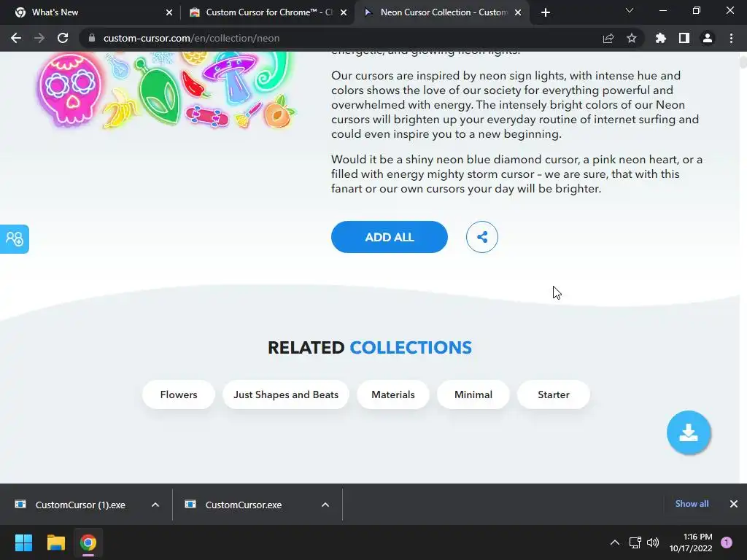Screen dimensions: 747x560
Task: Open the Minimal related collection
Action: point(473,394)
